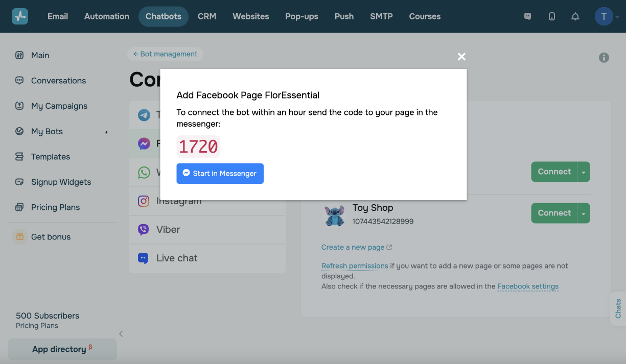This screenshot has width=626, height=364.
Task: Open dropdown arrow beside Toy Shop Connect
Action: click(x=584, y=213)
